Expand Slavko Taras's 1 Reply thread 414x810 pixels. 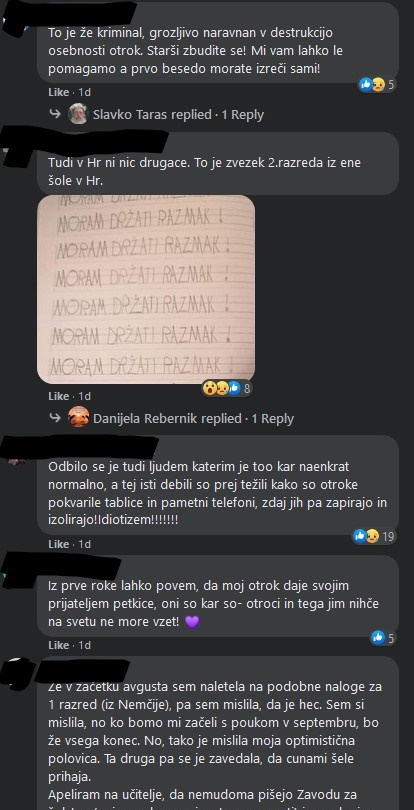242,115
